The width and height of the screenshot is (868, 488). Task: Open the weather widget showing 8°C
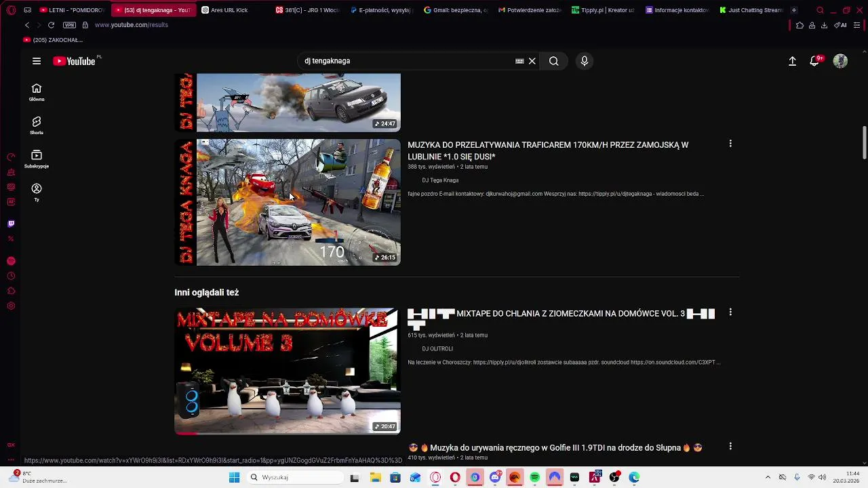click(37, 477)
